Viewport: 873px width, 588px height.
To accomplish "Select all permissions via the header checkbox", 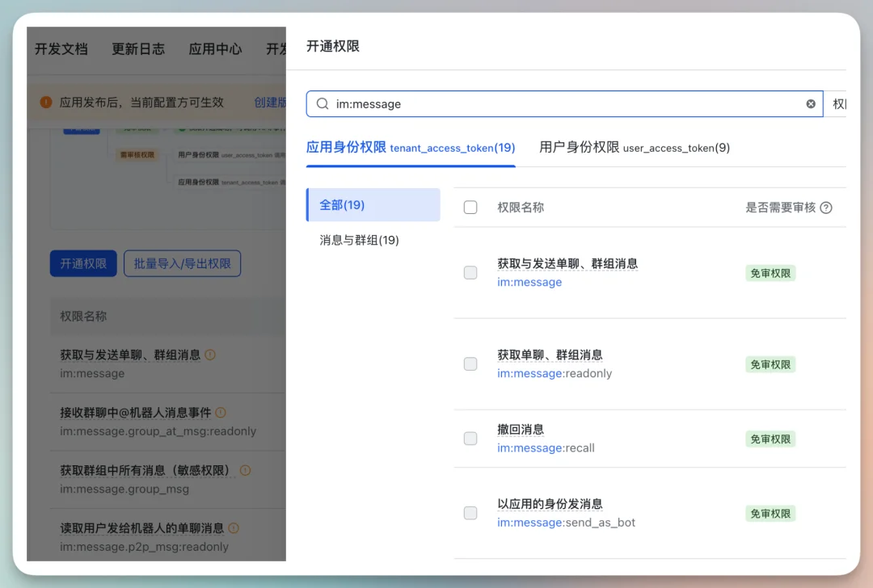I will tap(470, 207).
